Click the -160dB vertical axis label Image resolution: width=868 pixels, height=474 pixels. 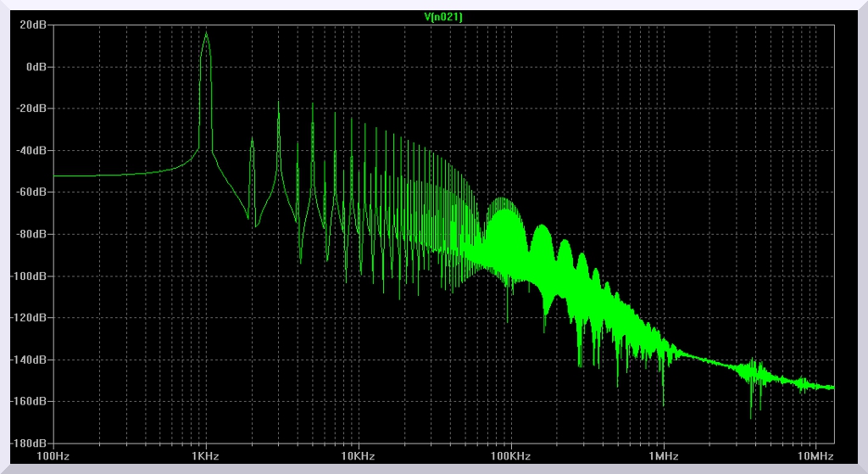[x=29, y=401]
